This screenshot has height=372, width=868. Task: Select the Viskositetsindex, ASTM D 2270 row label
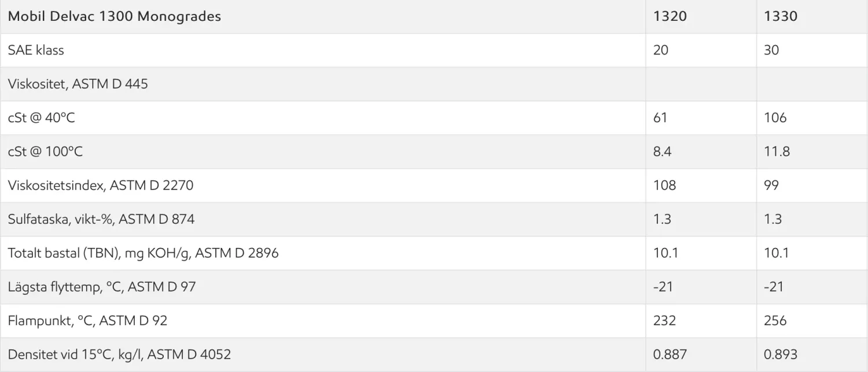[101, 185]
